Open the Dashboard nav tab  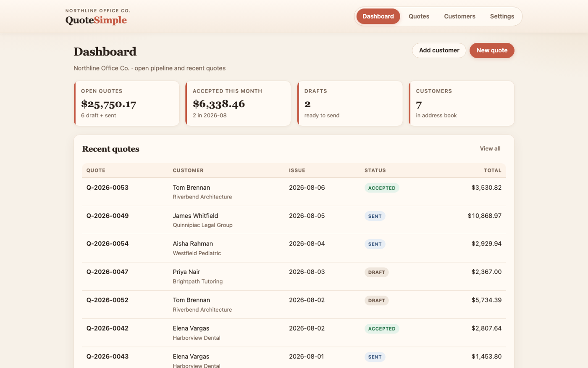click(x=378, y=16)
